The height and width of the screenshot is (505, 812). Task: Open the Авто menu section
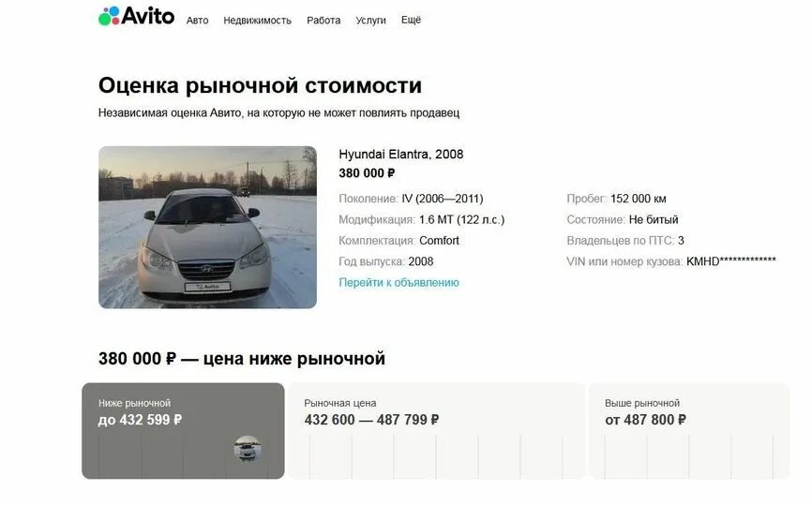click(197, 21)
